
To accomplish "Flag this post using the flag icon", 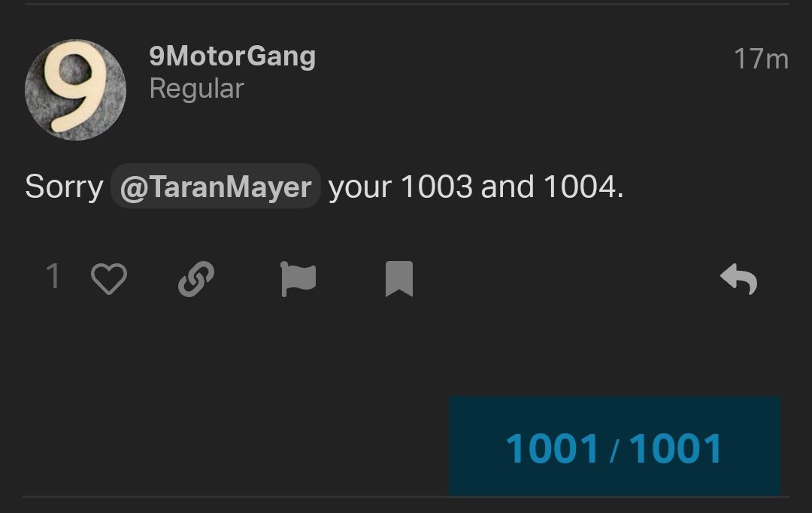I will point(298,279).
